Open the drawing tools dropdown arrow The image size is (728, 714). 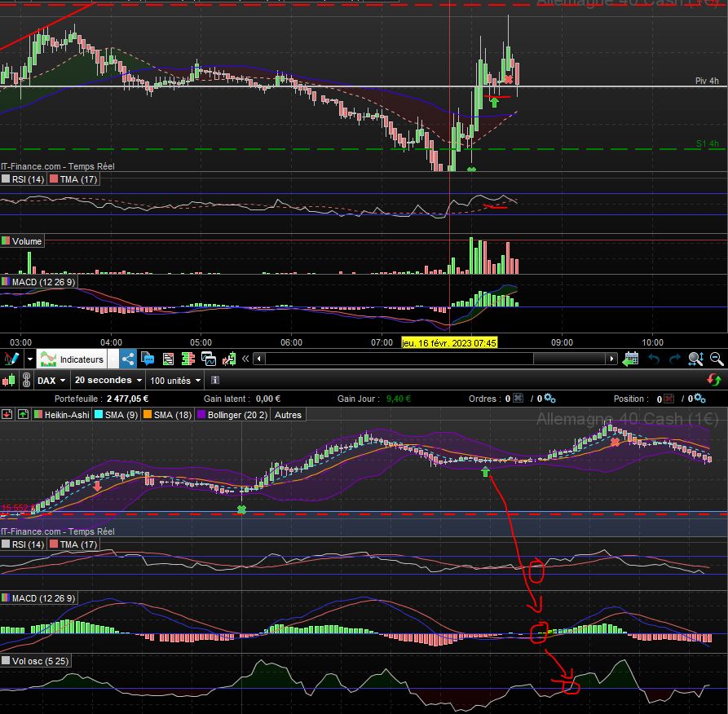click(29, 359)
